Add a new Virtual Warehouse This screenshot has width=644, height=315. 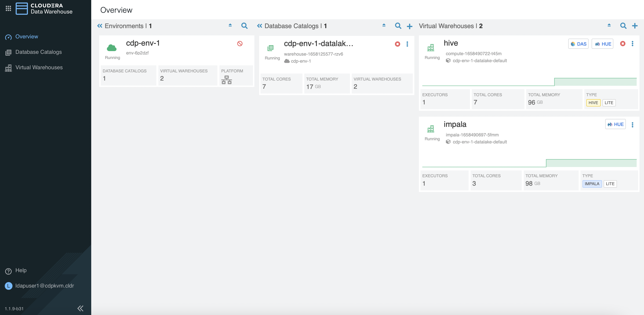[x=634, y=26]
